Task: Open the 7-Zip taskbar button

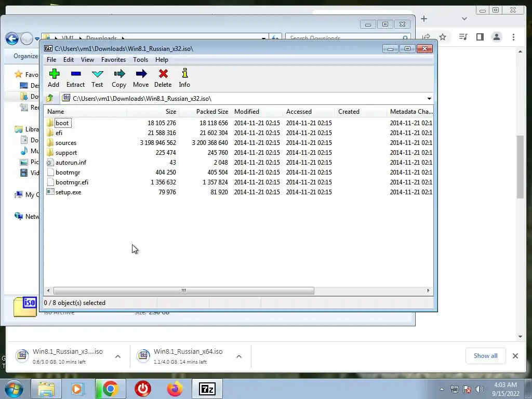Action: pyautogui.click(x=207, y=389)
